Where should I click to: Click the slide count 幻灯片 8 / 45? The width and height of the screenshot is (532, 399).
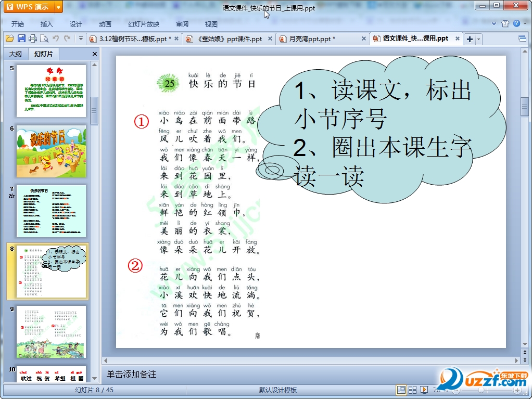(94, 390)
